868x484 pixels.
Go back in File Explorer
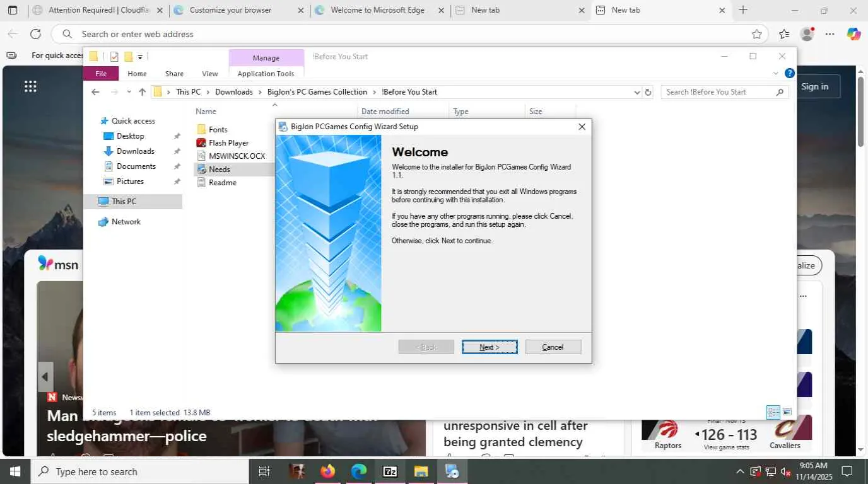(95, 92)
